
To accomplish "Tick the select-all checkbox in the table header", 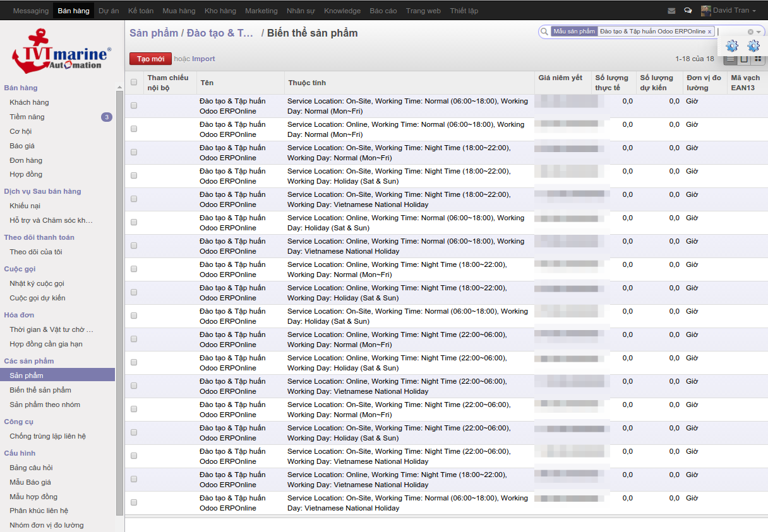I will (x=134, y=82).
